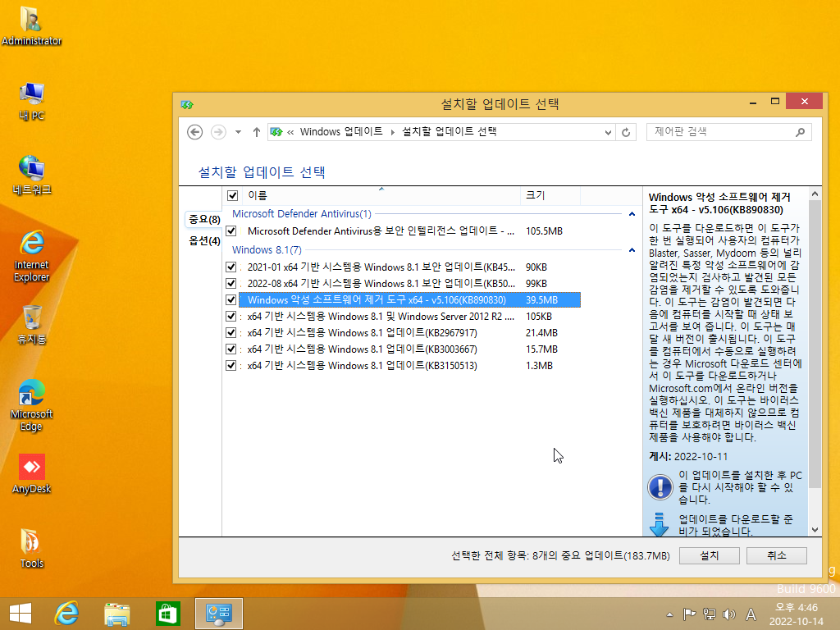Viewport: 840px width, 630px height.
Task: Uncheck update KB3003667 checkbox
Action: pos(231,349)
